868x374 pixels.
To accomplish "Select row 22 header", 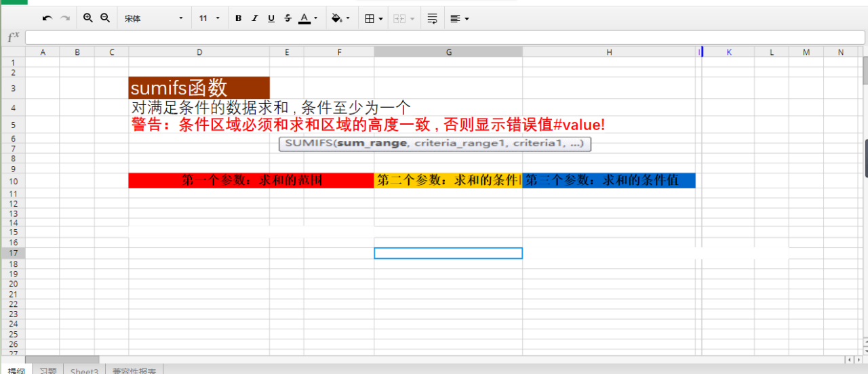I will [13, 304].
